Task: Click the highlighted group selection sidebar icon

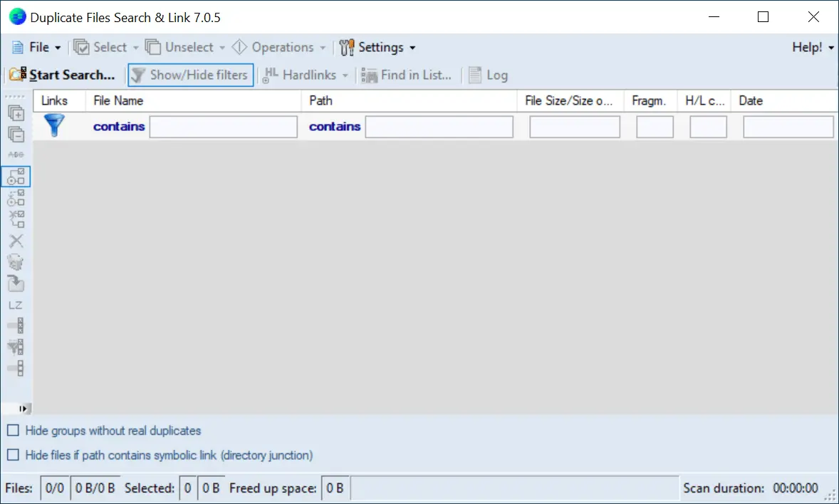Action: [x=16, y=177]
